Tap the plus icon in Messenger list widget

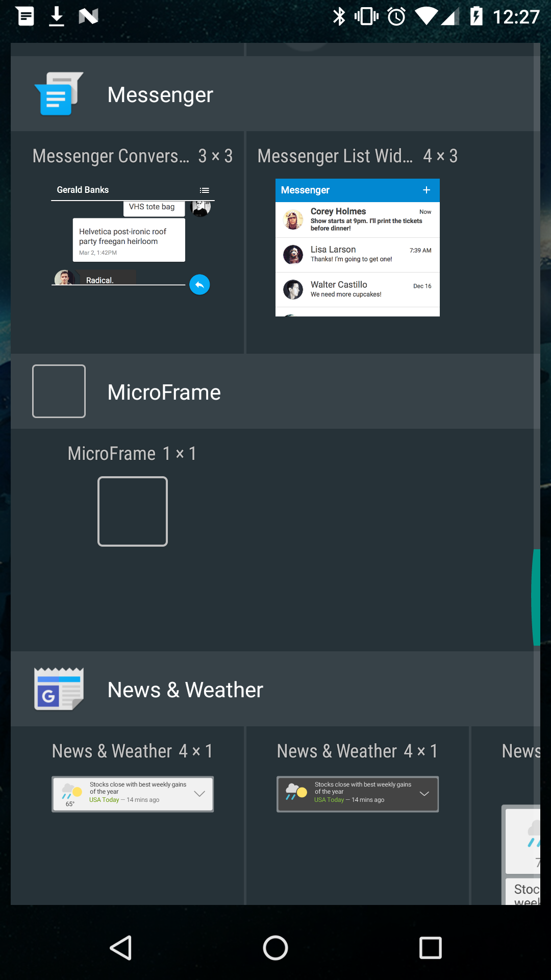pos(427,190)
